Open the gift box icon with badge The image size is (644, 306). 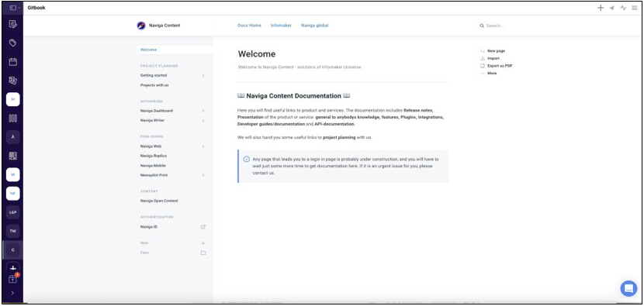tap(13, 279)
